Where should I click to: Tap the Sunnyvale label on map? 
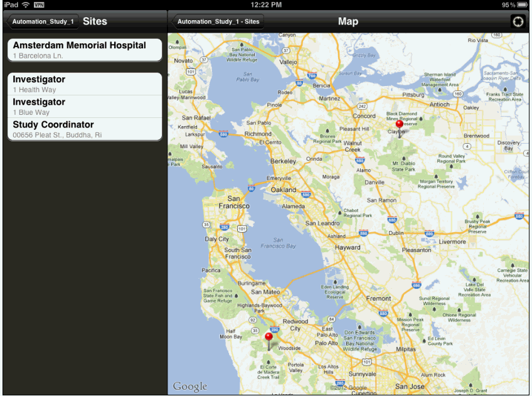click(x=363, y=374)
